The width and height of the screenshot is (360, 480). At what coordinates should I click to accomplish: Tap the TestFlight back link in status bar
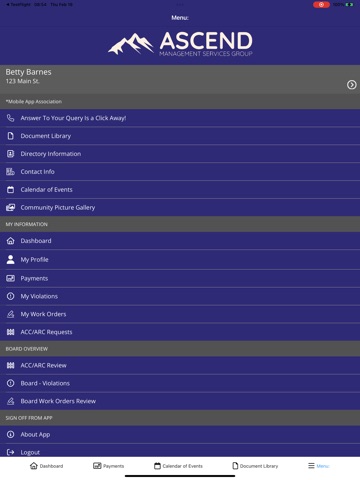pos(19,5)
